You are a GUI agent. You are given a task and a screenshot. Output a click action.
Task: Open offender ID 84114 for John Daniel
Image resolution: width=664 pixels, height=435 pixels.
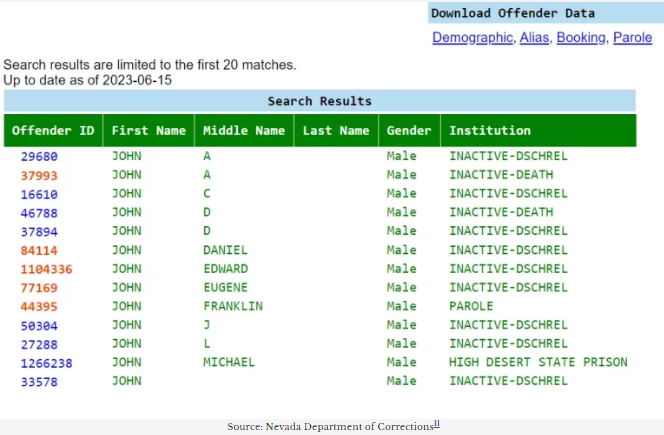pyautogui.click(x=37, y=250)
